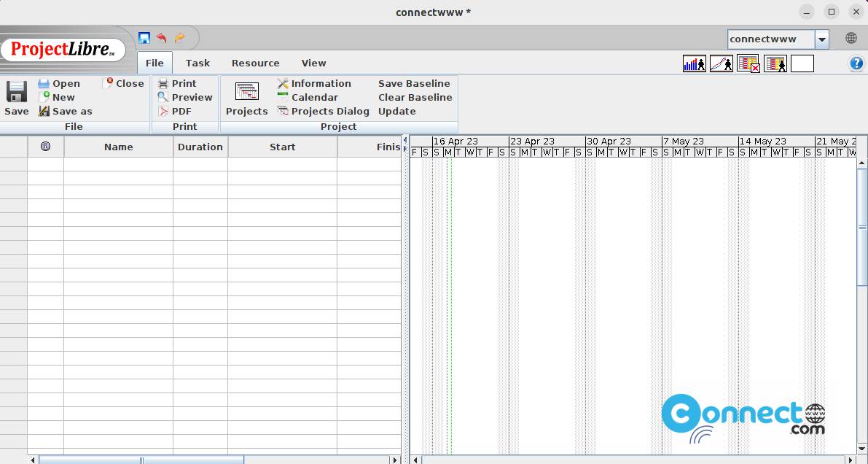
Task: Click the blue floppy quick-save icon
Action: pos(144,38)
